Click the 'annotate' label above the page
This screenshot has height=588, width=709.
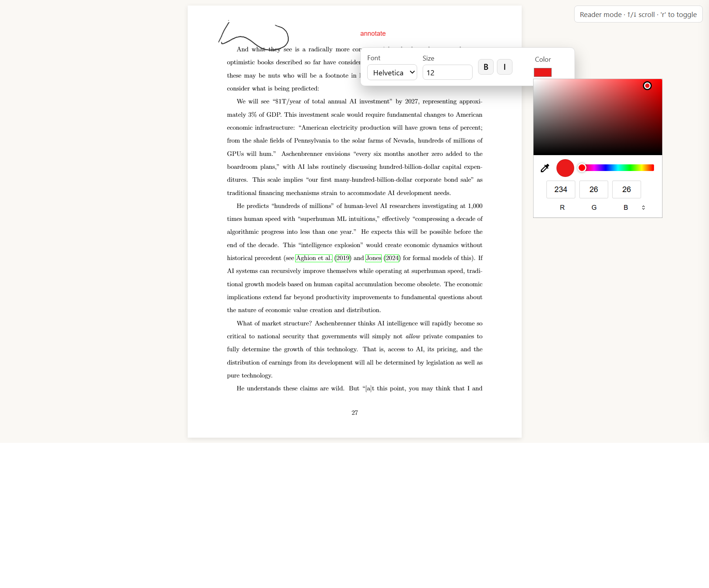click(373, 33)
